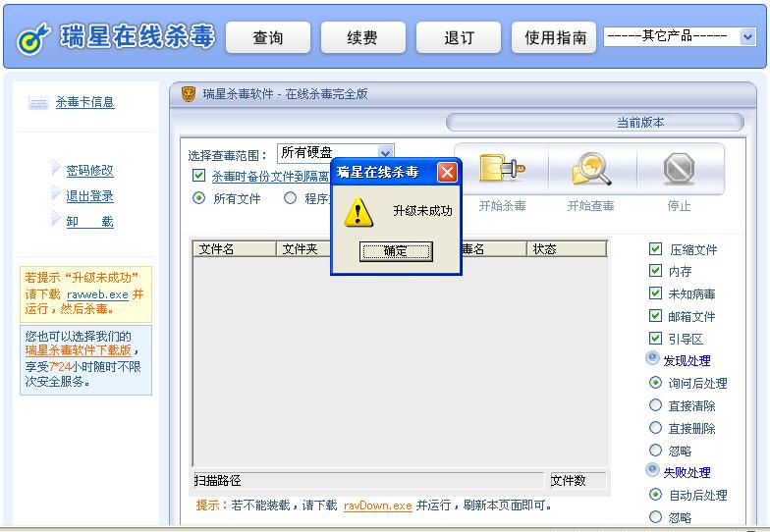Click the Rising target logo icon
The height and width of the screenshot is (532, 770).
(x=33, y=39)
